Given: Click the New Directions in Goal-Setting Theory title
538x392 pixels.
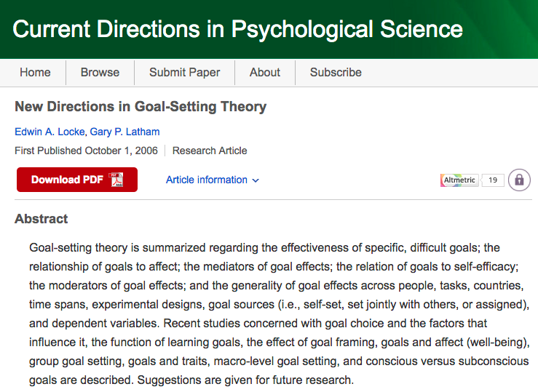Looking at the screenshot, I should 141,107.
